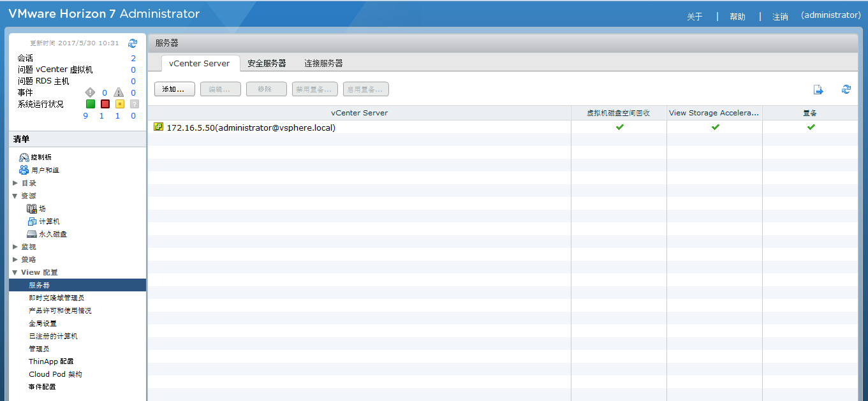Export the table using the export icon
Image resolution: width=868 pixels, height=401 pixels.
pos(818,90)
